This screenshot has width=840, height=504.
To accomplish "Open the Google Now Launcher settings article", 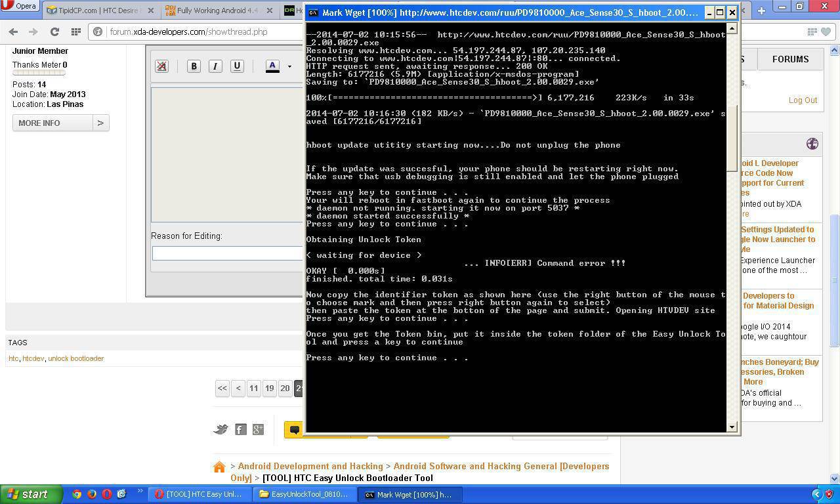I will pos(779,240).
